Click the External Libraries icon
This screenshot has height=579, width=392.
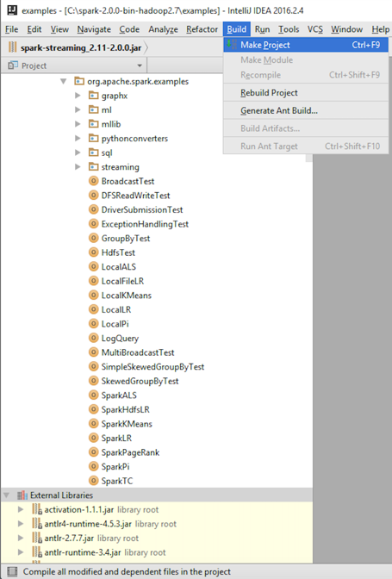click(x=22, y=495)
